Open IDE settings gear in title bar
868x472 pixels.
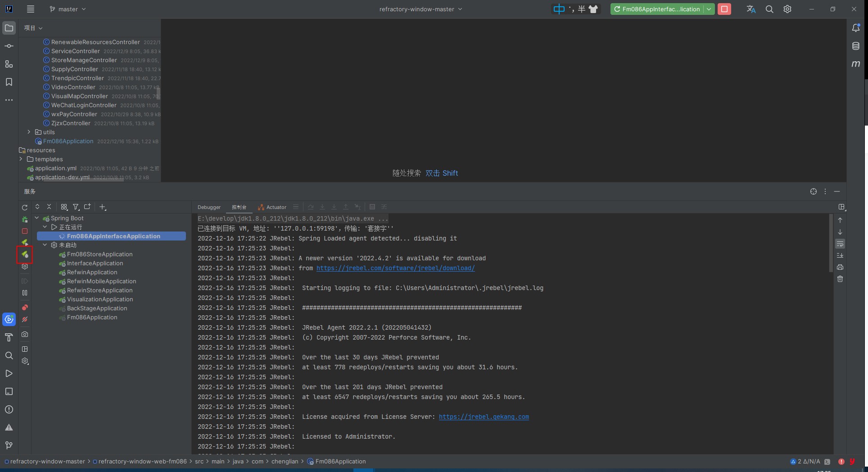(x=787, y=9)
